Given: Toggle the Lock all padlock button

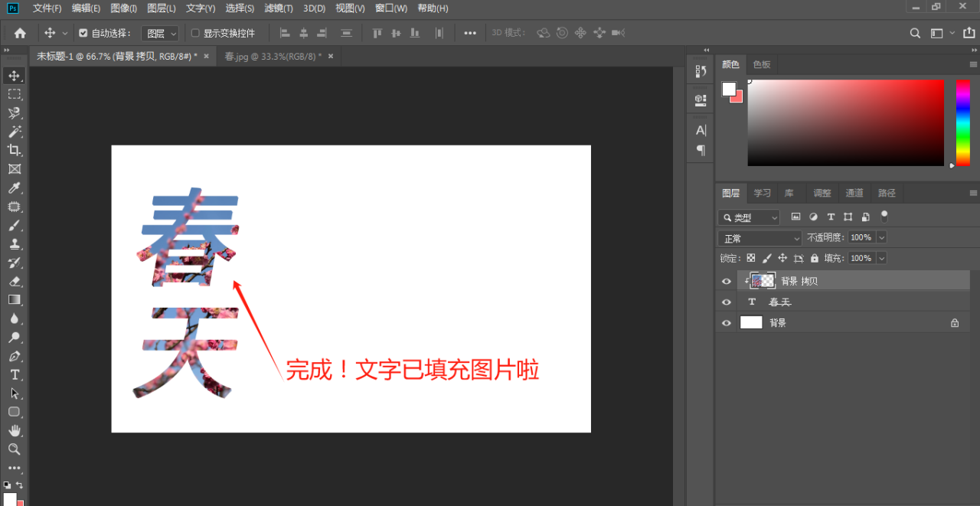Looking at the screenshot, I should [x=815, y=258].
